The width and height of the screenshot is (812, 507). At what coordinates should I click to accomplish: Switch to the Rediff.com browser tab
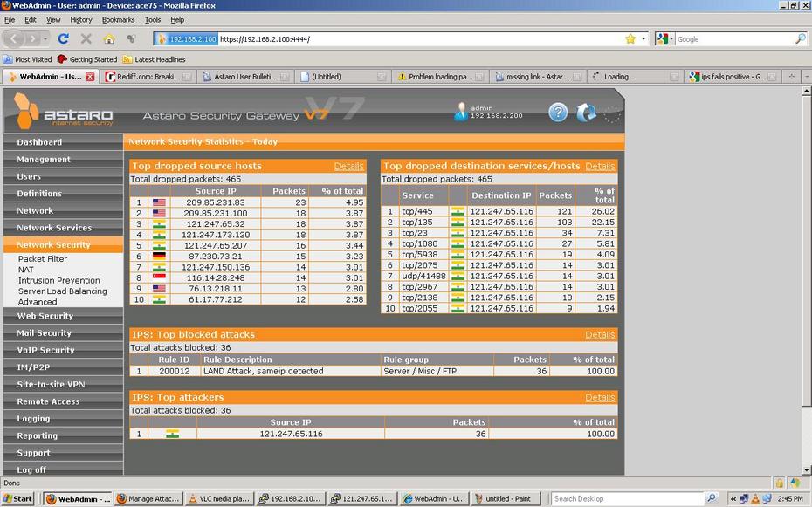click(x=148, y=77)
